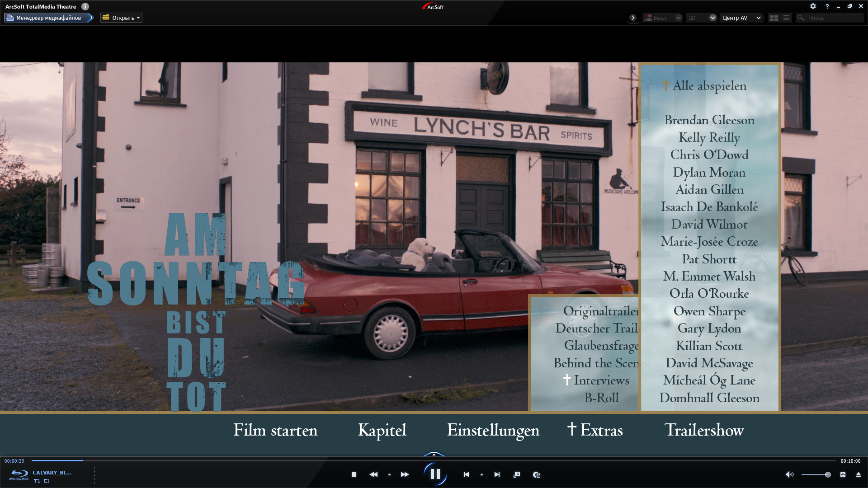Click the C1 chapter indicator
The image size is (868, 488).
tap(47, 481)
